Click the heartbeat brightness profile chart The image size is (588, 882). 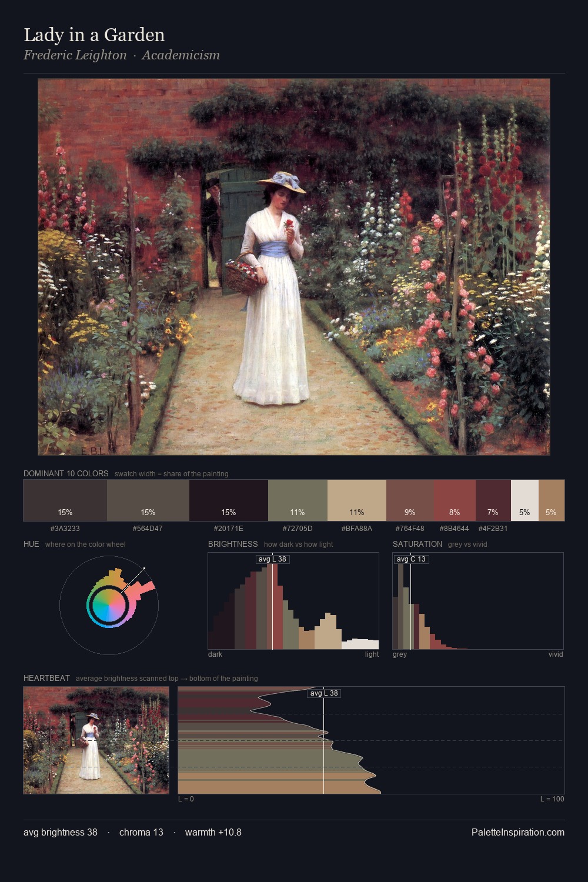click(371, 740)
